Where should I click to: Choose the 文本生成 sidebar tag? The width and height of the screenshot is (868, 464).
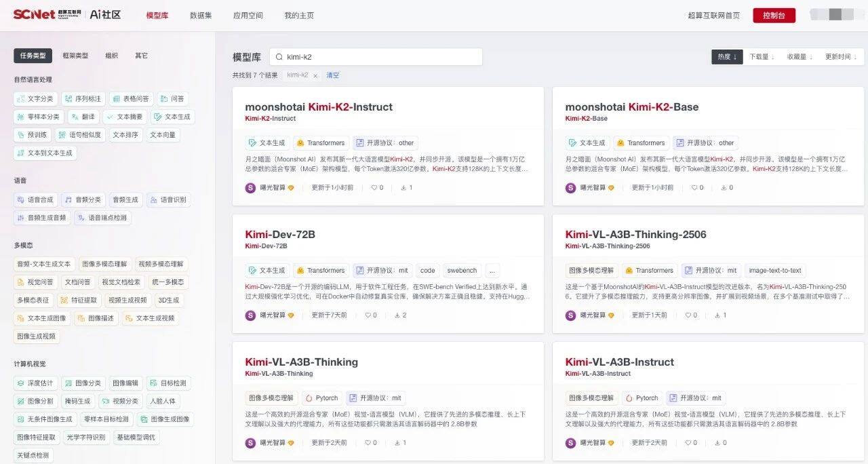pos(172,117)
